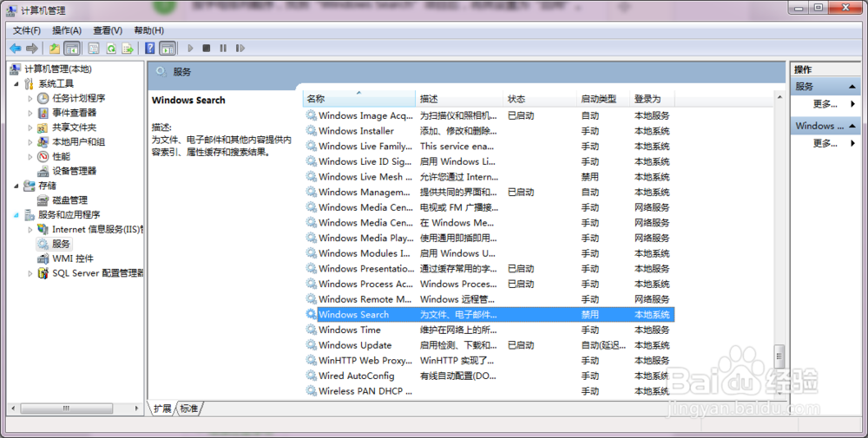This screenshot has height=438, width=868.
Task: Select the Windows Remote M... service row
Action: (x=490, y=299)
